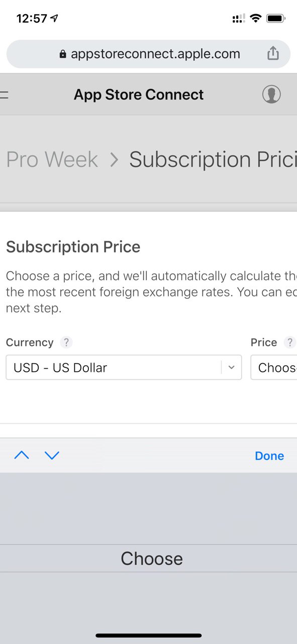The image size is (297, 644).
Task: Open the Price Choose dropdown
Action: point(274,367)
